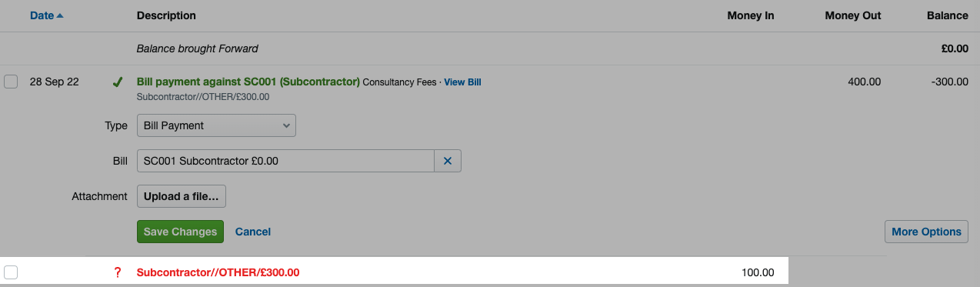Click the Money Out column header
This screenshot has width=980, height=287.
point(853,15)
